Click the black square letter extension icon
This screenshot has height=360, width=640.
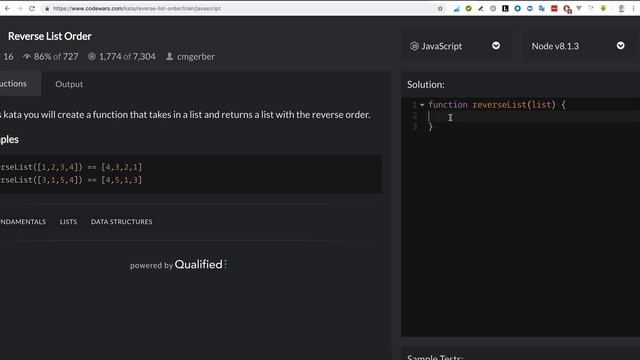[505, 9]
